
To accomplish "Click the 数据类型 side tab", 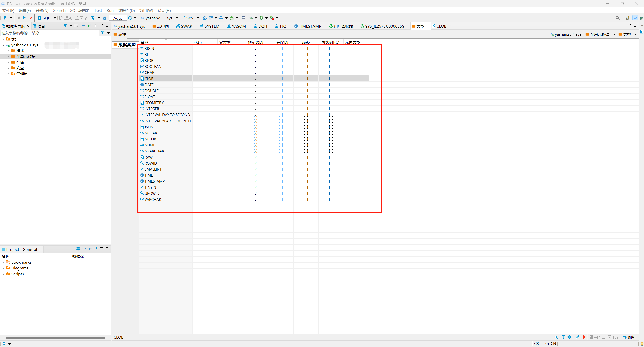I will [x=125, y=45].
